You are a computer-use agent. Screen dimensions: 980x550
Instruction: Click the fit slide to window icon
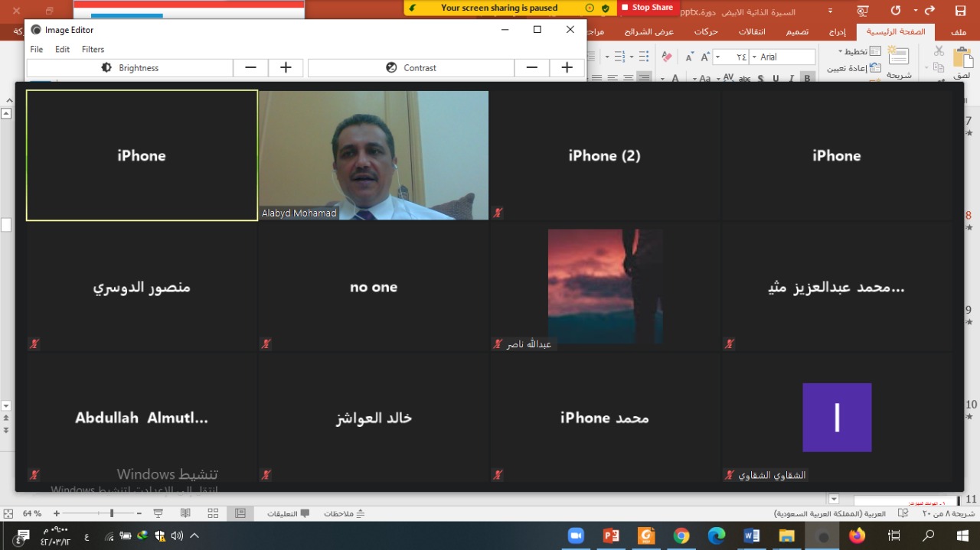[8, 513]
